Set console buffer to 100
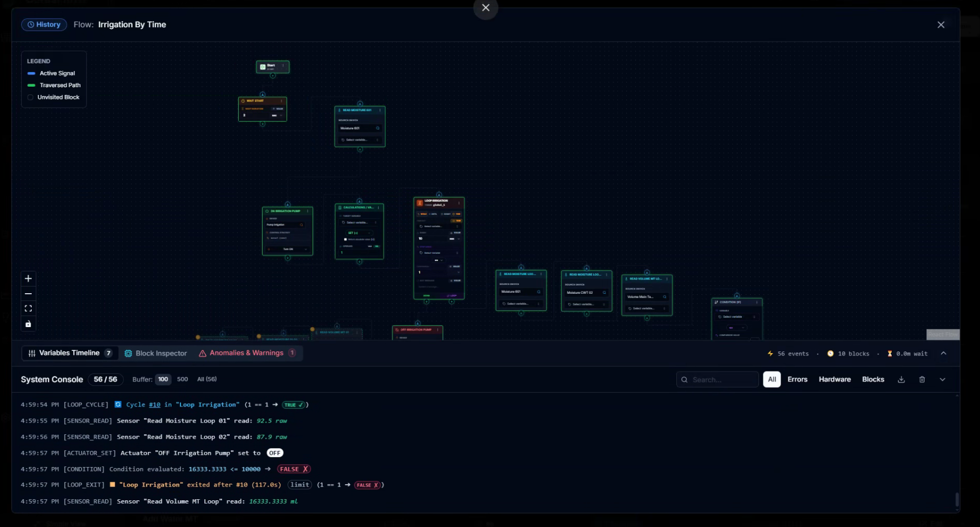The width and height of the screenshot is (980, 527). (x=163, y=379)
